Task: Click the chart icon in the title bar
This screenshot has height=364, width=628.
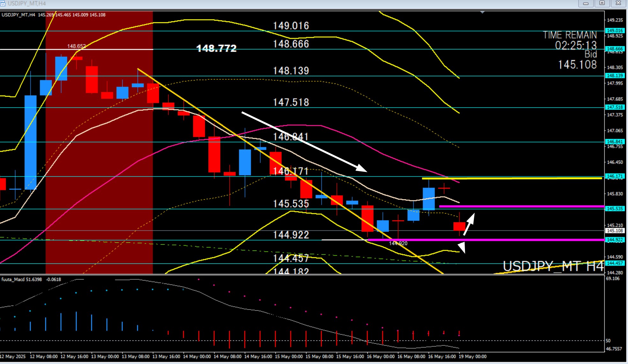Action: 3,3
